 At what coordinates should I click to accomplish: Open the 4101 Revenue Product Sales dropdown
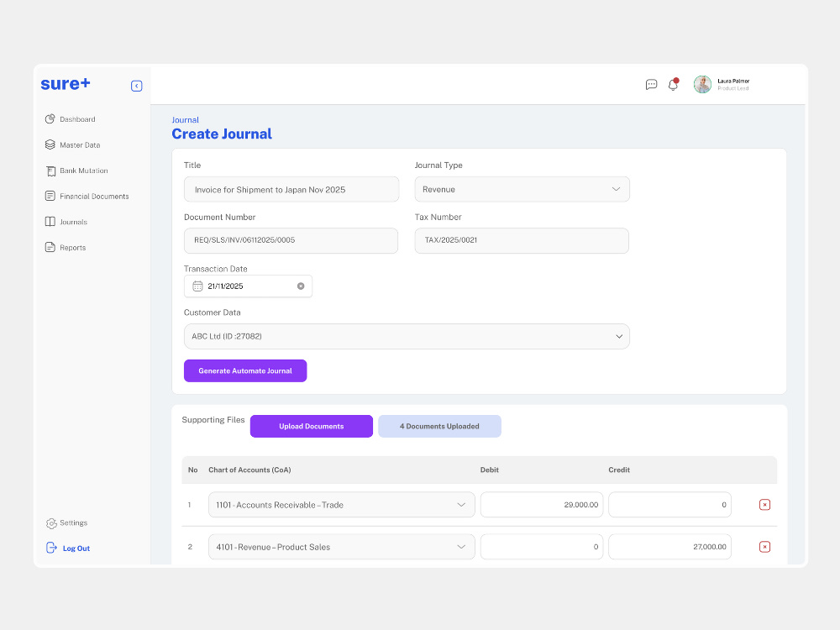341,547
